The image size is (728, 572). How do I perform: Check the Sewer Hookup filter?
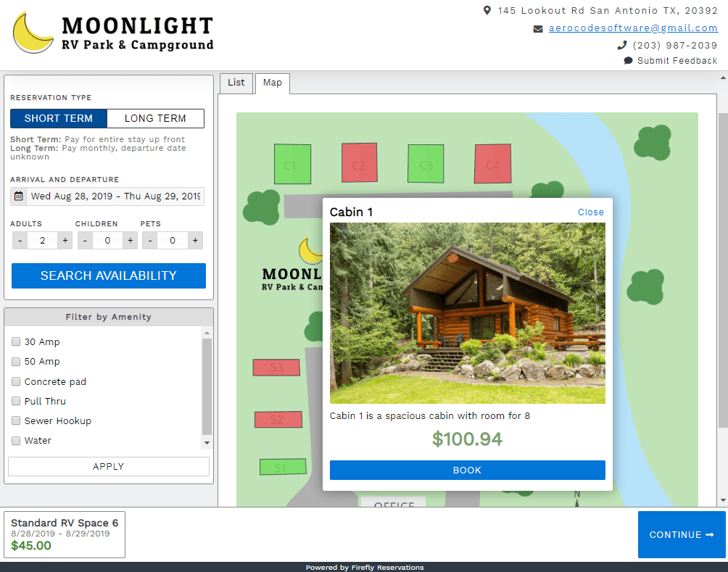click(16, 420)
